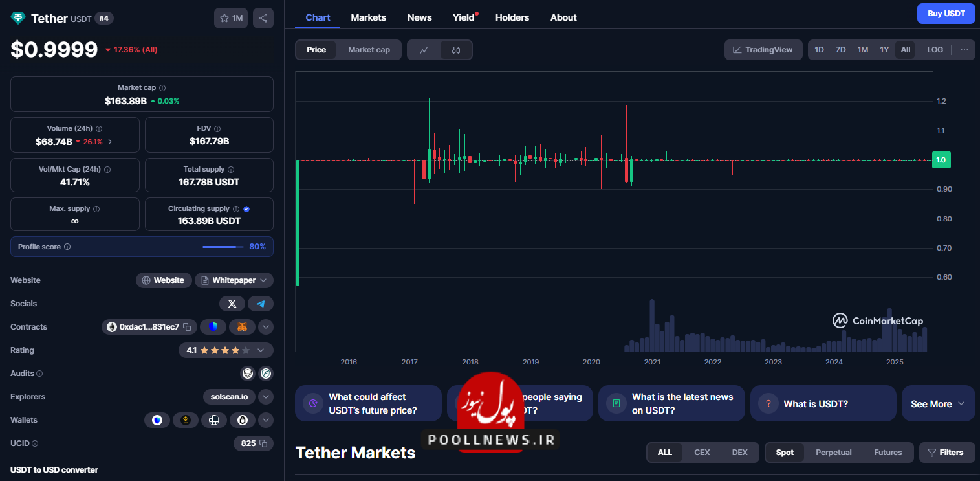
Task: Set chart range to 1Y
Action: [884, 50]
